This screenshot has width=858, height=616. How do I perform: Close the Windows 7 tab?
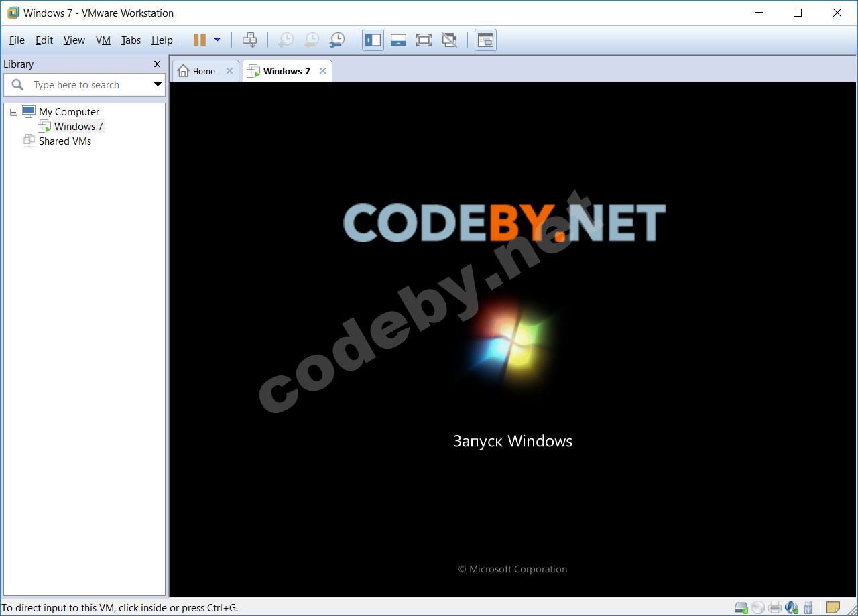(x=322, y=71)
